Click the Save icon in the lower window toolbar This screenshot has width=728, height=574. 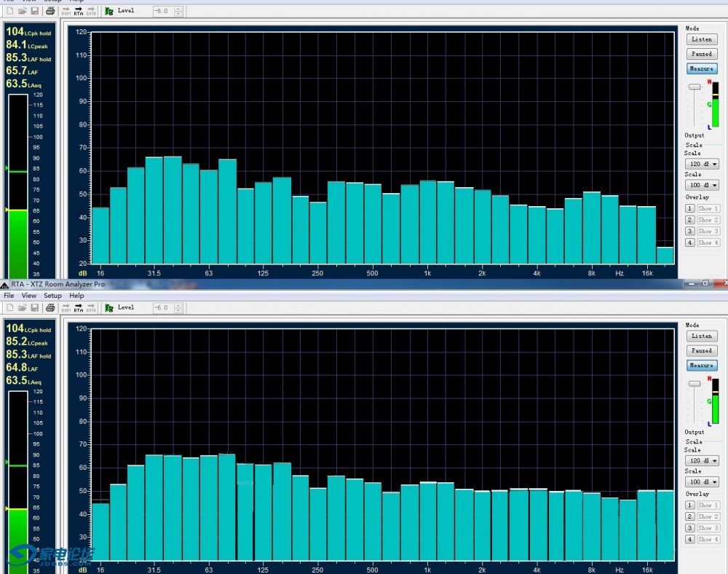[34, 308]
